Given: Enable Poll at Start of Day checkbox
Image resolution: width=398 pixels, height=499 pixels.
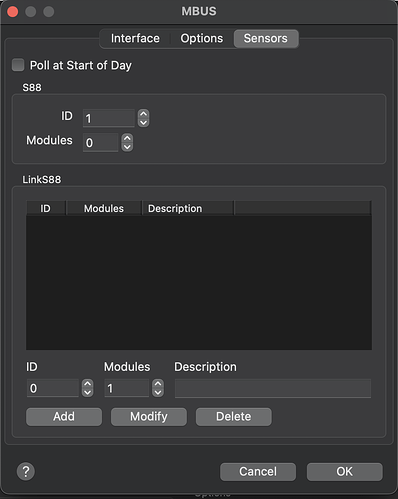Looking at the screenshot, I should (18, 65).
